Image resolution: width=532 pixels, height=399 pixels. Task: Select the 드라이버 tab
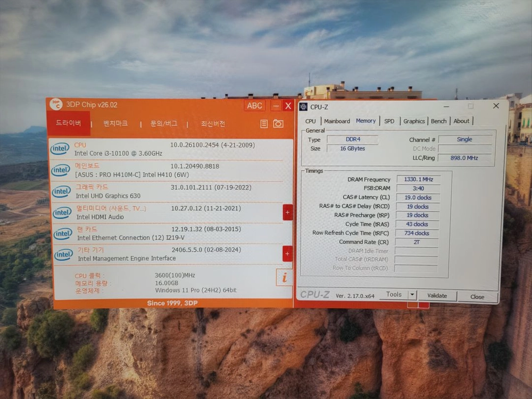pyautogui.click(x=69, y=123)
